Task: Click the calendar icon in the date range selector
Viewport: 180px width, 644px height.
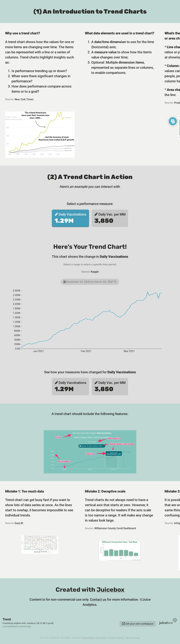Action: [65, 282]
